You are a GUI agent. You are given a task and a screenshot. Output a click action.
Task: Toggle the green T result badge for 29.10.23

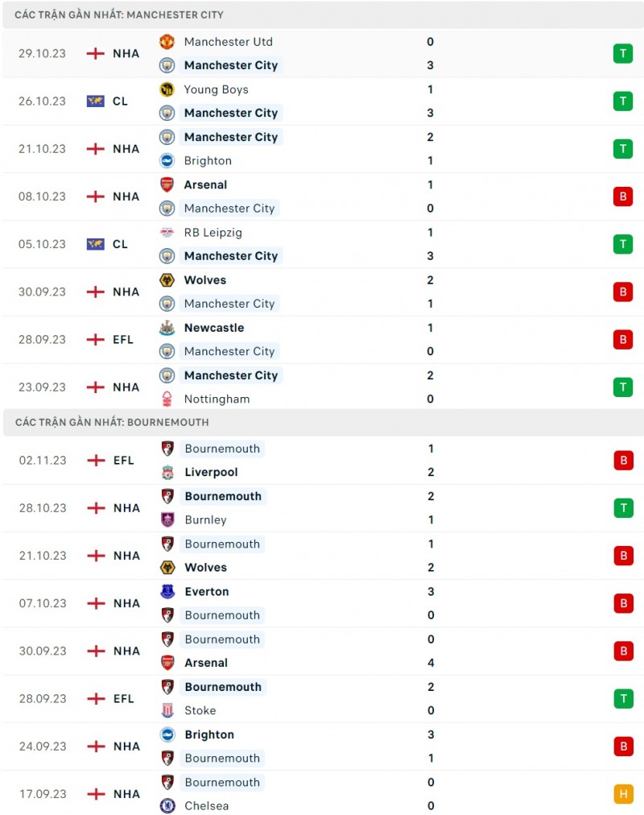(622, 53)
